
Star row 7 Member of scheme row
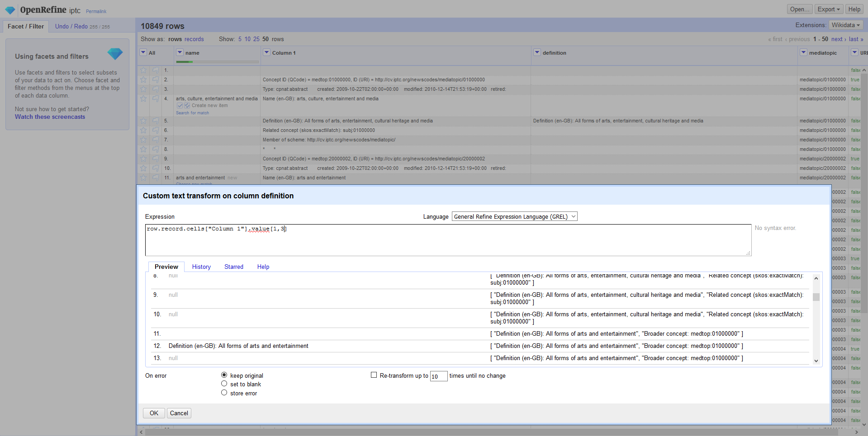(143, 140)
